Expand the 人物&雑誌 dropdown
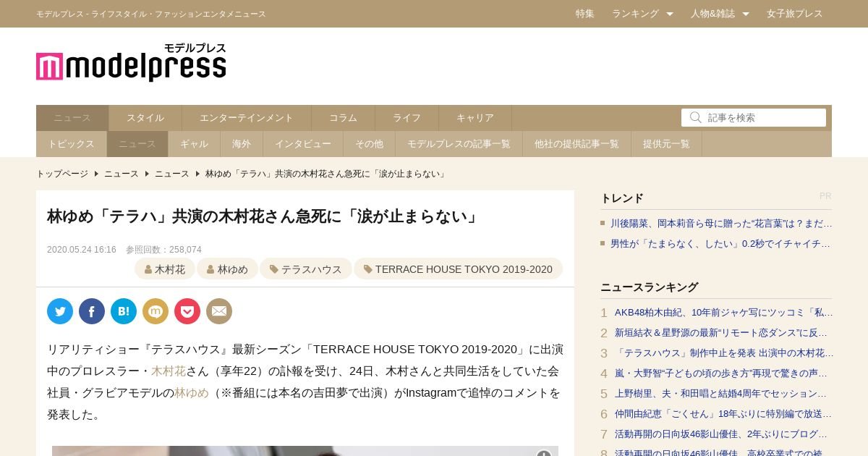This screenshot has height=456, width=868. pos(720,14)
